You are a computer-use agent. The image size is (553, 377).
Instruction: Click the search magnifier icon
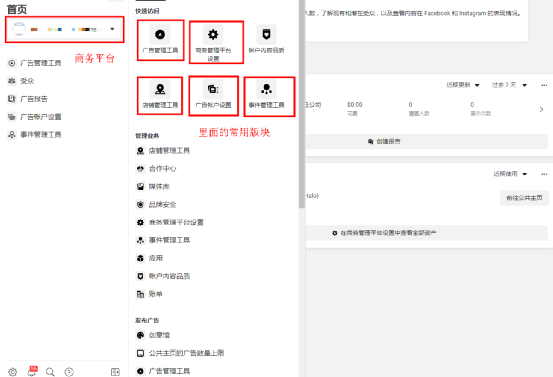click(50, 372)
